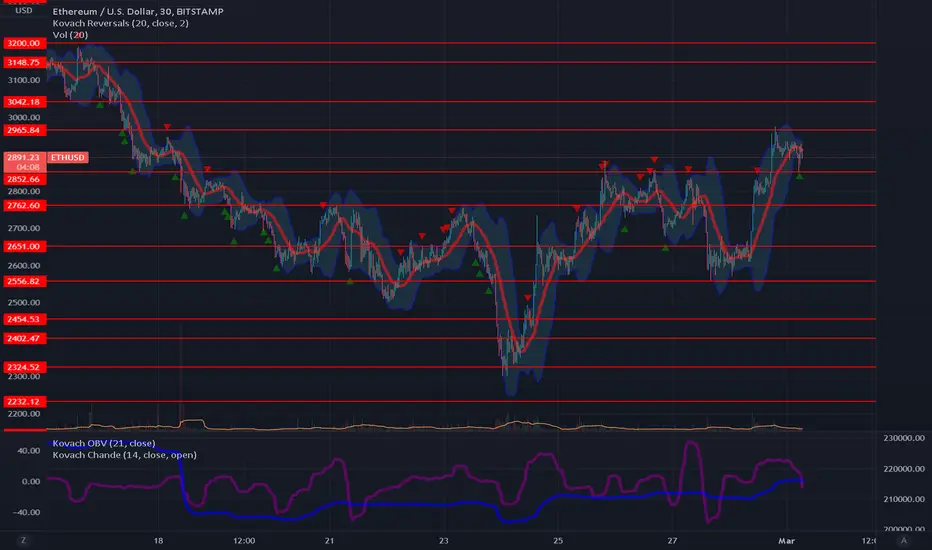Click the 2232.12 price level label
The height and width of the screenshot is (550, 932).
point(24,401)
